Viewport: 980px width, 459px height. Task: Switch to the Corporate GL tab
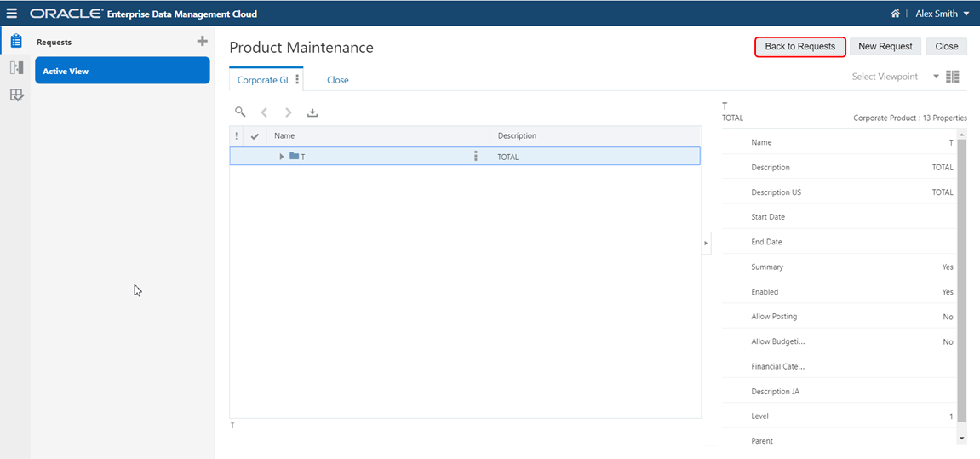(x=264, y=80)
